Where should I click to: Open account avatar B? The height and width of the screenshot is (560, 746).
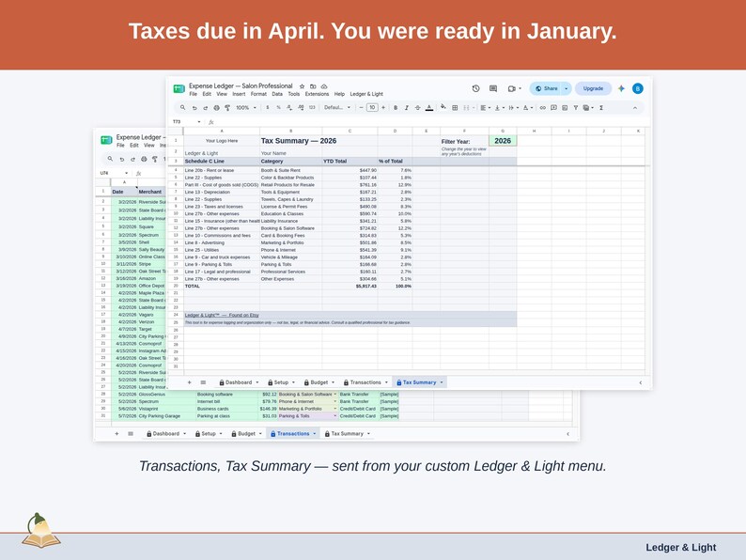[638, 88]
